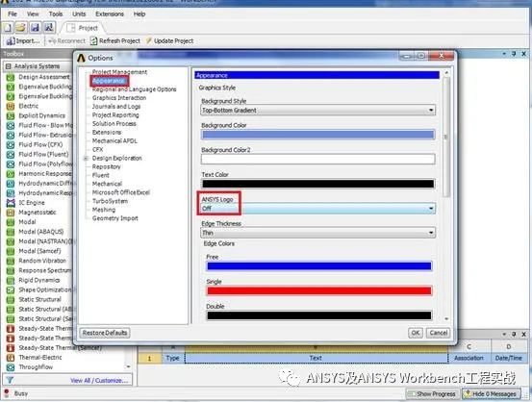532x402 pixels.
Task: Click the View All / Customize link
Action: click(x=99, y=381)
